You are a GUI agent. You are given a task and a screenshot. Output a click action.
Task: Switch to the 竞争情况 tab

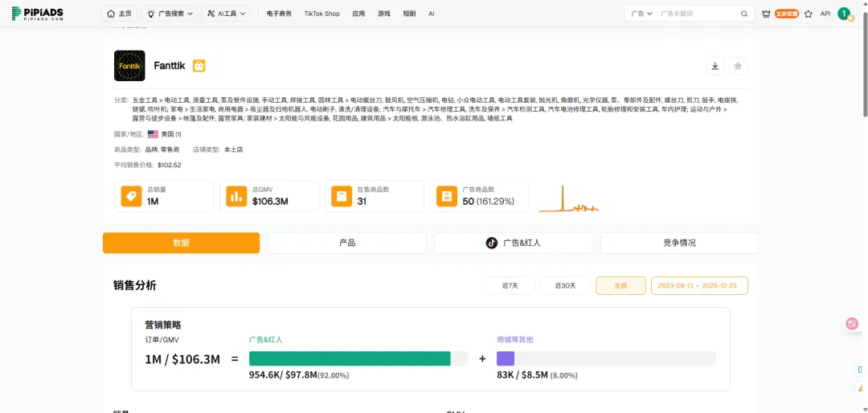(x=679, y=243)
